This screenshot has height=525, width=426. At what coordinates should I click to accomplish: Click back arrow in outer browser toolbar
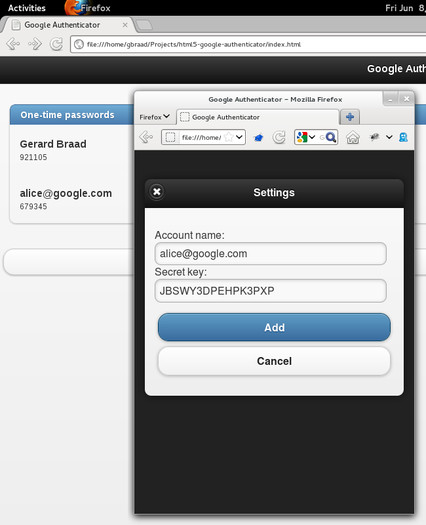tap(13, 44)
